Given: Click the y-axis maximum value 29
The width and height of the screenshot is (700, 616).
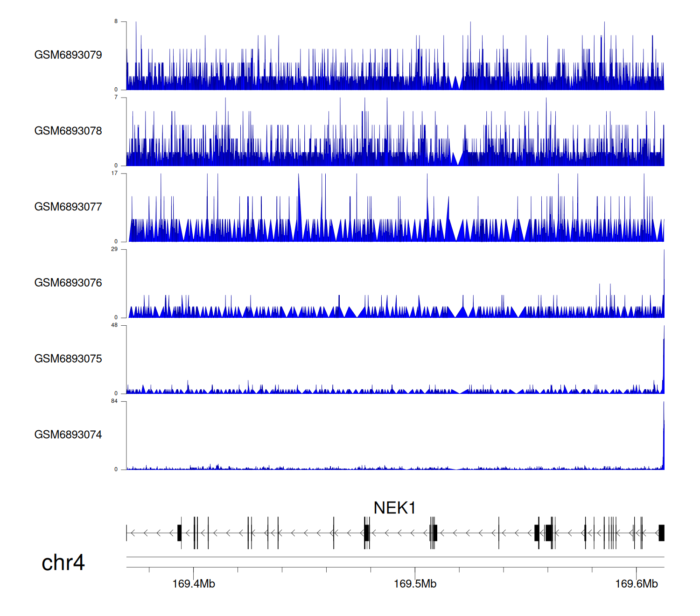Looking at the screenshot, I should point(114,249).
